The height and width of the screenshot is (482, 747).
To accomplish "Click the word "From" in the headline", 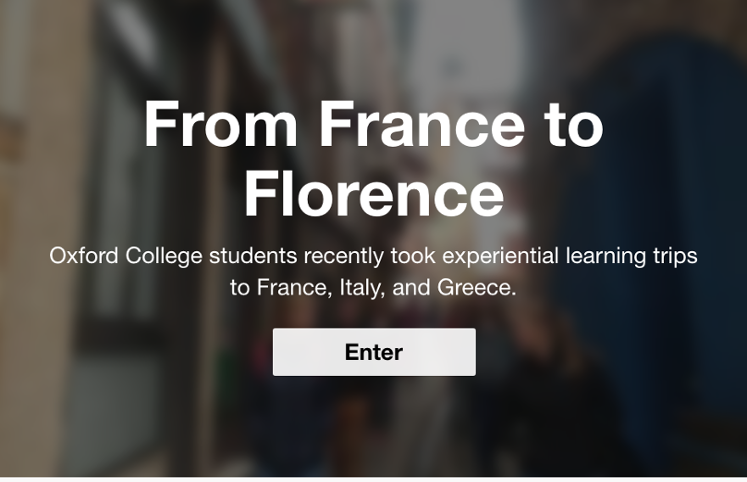I will pos(220,127).
